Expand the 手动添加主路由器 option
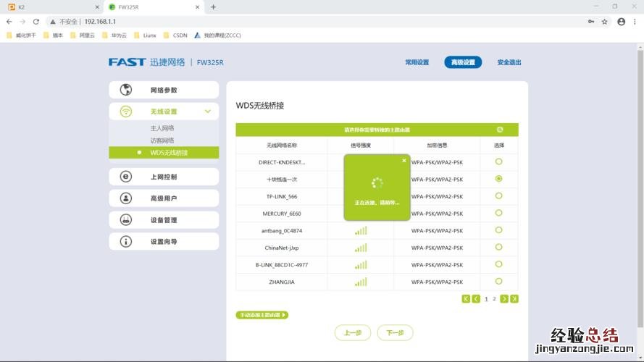The image size is (644, 362). [262, 315]
